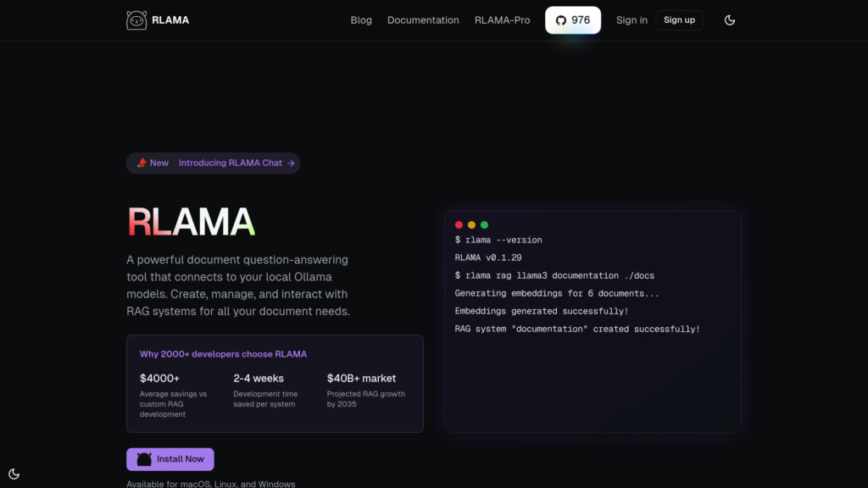Screen dimensions: 868x488
Task: Click the terminal code preview window
Action: tap(593, 320)
